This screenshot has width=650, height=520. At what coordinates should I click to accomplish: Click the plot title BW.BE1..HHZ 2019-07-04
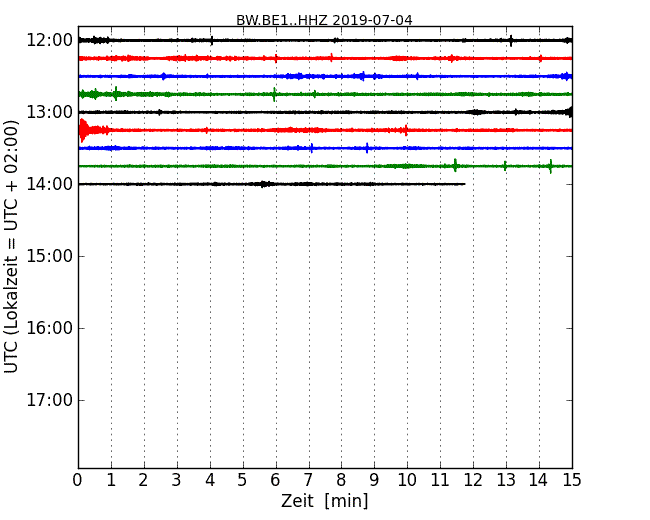[x=324, y=20]
